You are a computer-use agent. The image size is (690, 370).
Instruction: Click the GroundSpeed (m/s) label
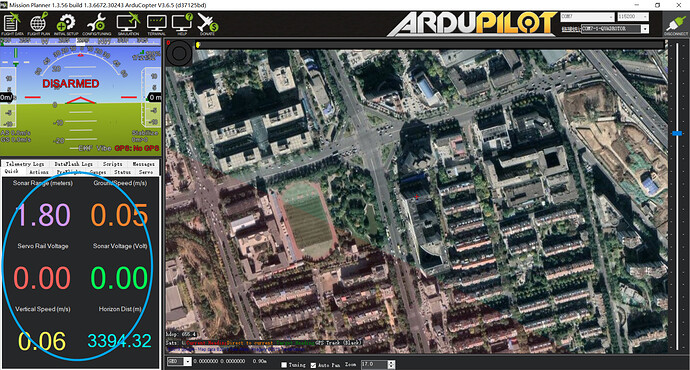(x=120, y=183)
